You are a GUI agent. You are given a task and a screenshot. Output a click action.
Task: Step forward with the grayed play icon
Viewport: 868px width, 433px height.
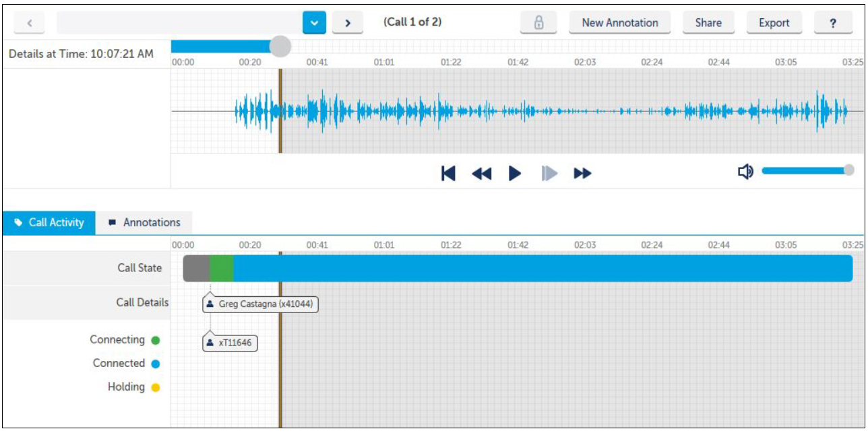click(550, 174)
